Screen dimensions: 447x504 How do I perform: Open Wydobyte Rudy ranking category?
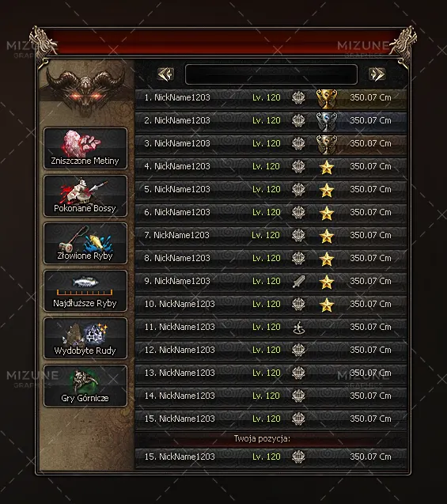85,338
